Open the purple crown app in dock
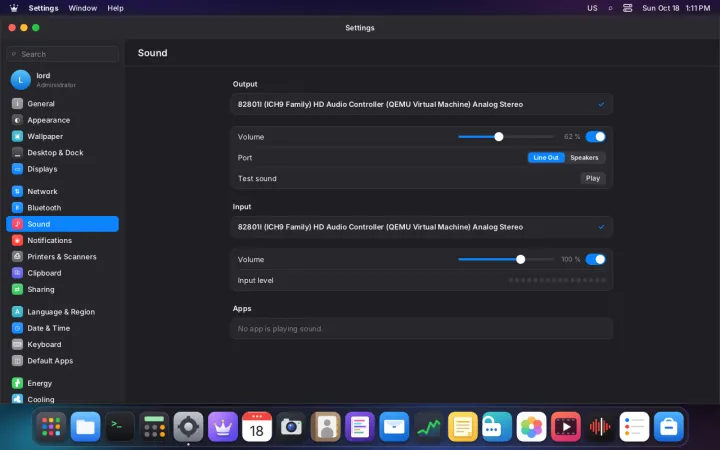This screenshot has width=720, height=450. point(223,427)
